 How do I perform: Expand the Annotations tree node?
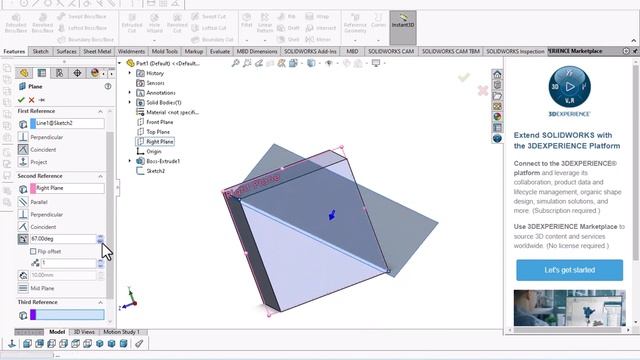tap(130, 93)
